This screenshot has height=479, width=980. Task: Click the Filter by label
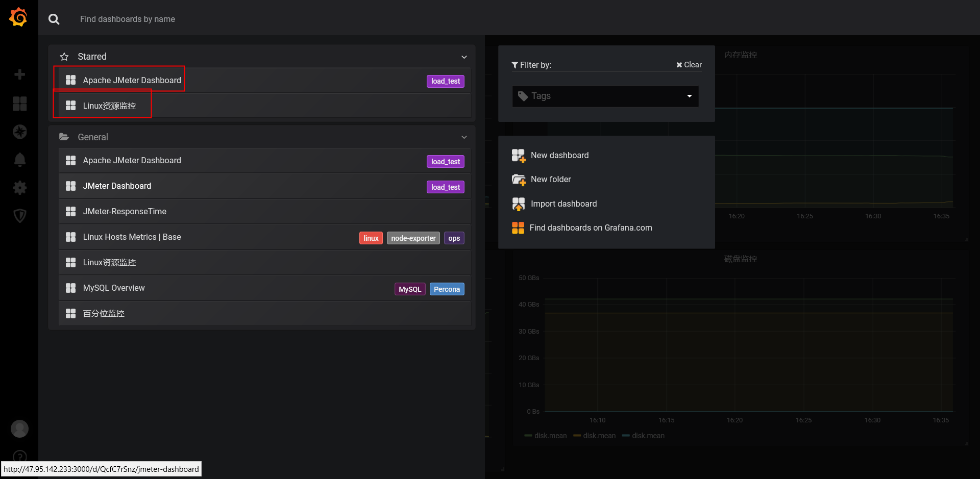[x=535, y=65]
